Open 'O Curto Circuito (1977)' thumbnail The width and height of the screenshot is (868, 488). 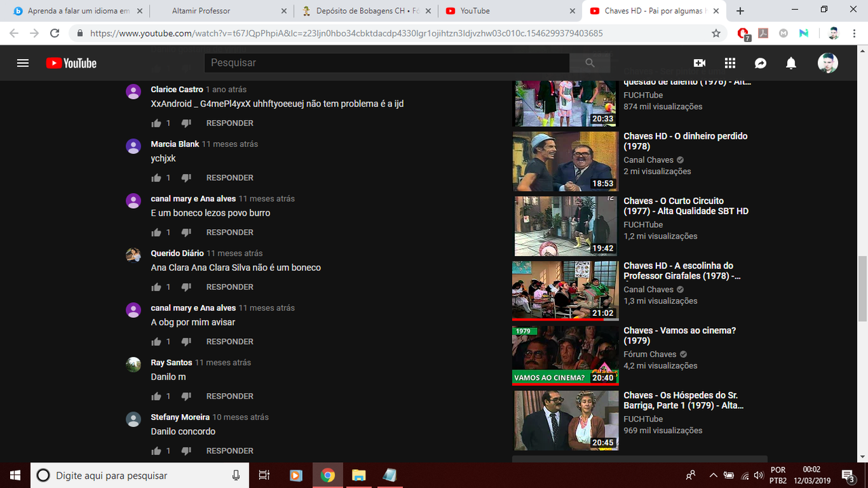(x=566, y=226)
